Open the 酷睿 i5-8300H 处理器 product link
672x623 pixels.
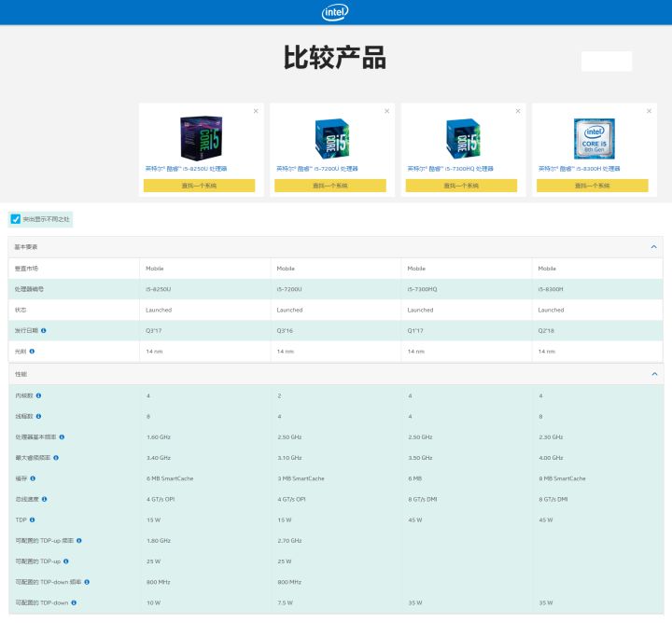pos(579,169)
